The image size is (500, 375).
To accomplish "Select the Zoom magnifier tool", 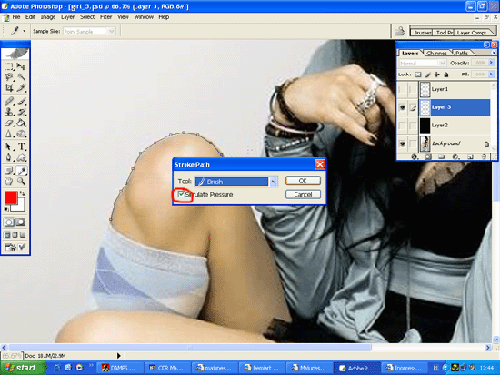I will 21,181.
